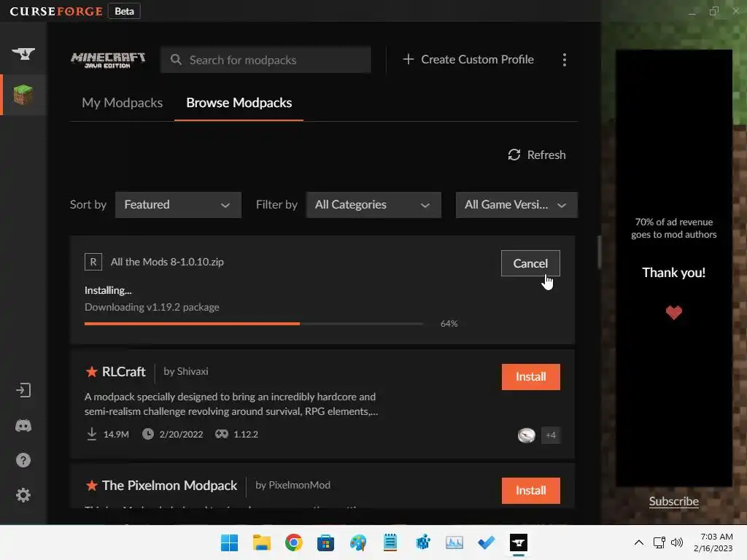Refresh the modpack list
The width and height of the screenshot is (747, 560).
pos(536,155)
